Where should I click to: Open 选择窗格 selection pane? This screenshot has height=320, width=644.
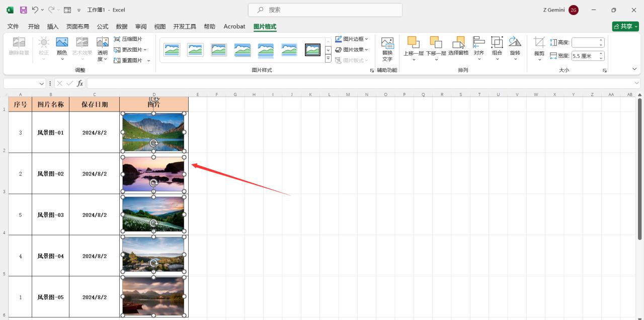point(458,46)
